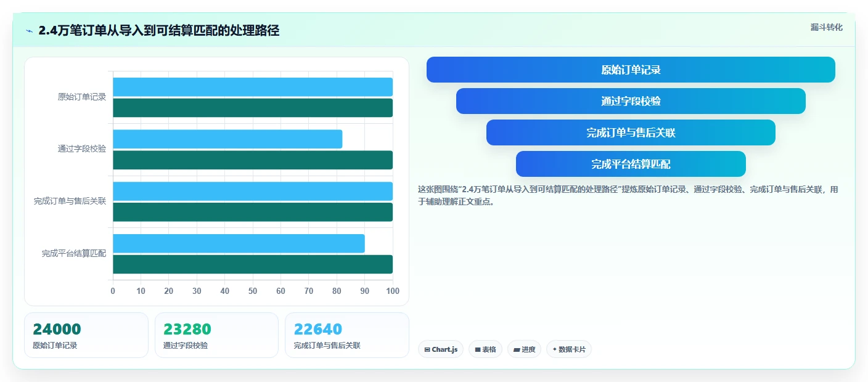Click the 通过字段校验 axis label in chart
This screenshot has width=868, height=382.
point(82,148)
